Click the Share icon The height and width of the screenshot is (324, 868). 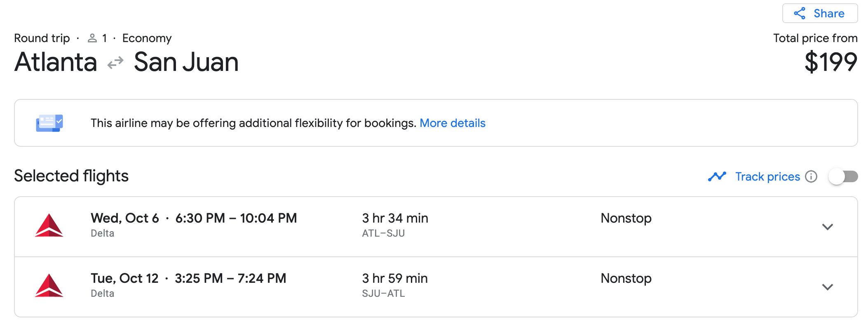click(x=800, y=14)
